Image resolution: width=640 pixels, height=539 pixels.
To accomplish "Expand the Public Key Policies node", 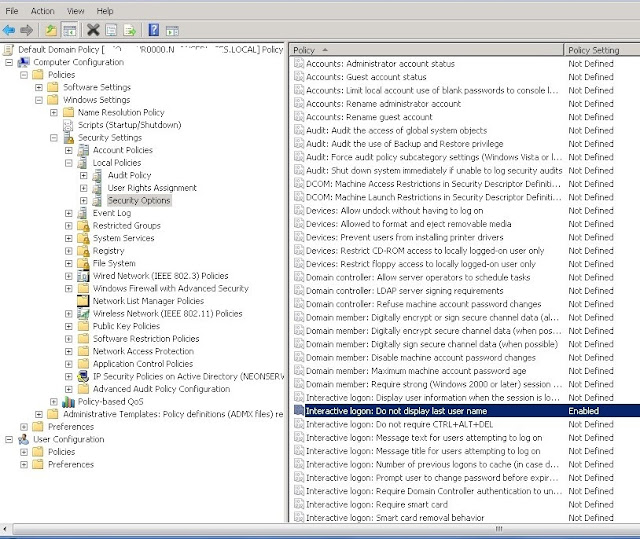I will point(69,326).
